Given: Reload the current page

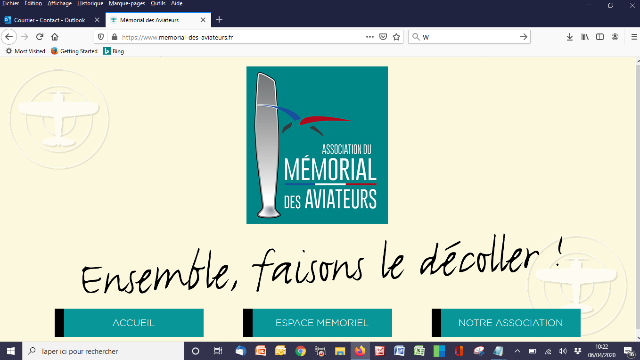Looking at the screenshot, I should point(40,37).
